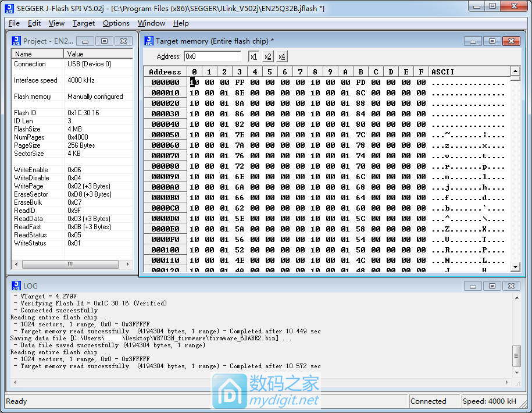Click the Value column header in Project
Image resolution: width=532 pixels, height=413 pixels.
(98, 54)
